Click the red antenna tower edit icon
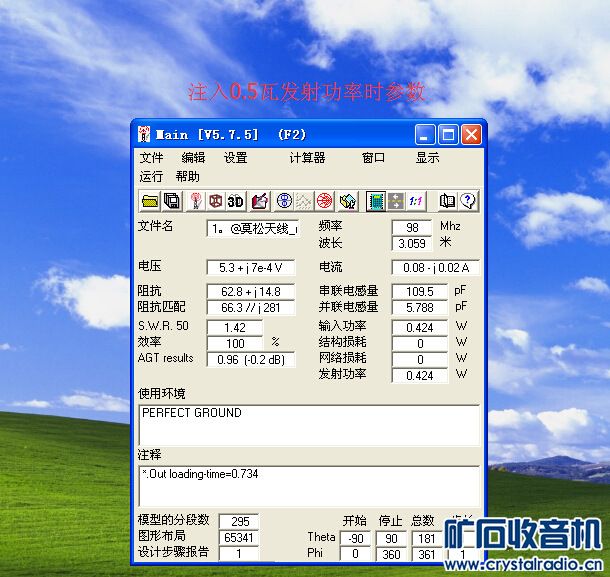The width and height of the screenshot is (610, 577). pos(196,201)
